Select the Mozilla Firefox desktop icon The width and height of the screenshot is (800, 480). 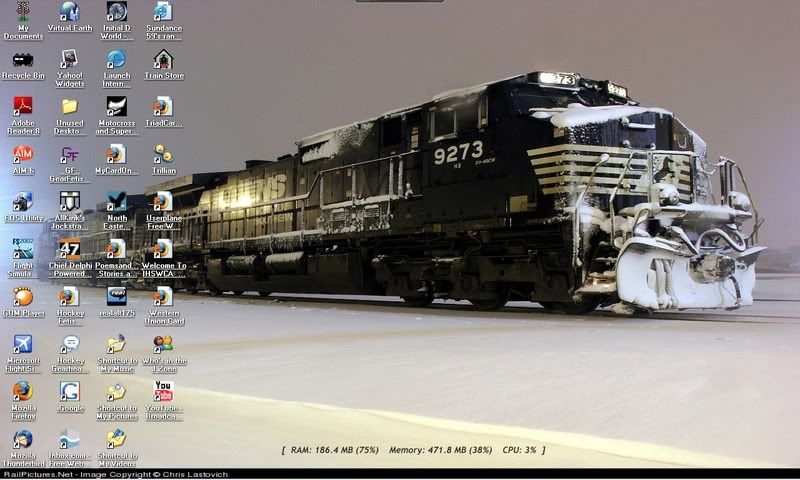click(x=23, y=392)
